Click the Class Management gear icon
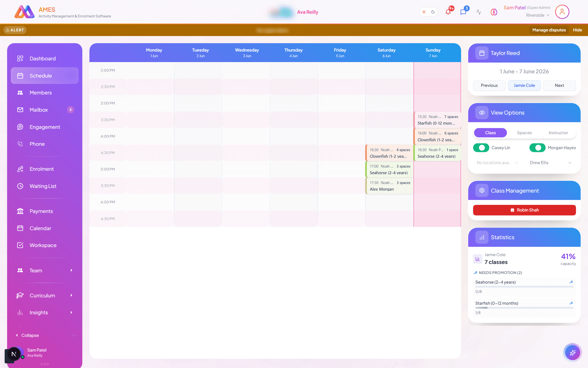The width and height of the screenshot is (588, 368). click(x=482, y=191)
